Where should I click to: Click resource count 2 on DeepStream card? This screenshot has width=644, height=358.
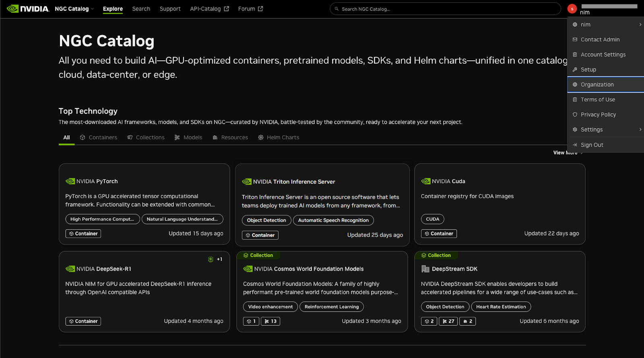pyautogui.click(x=468, y=321)
